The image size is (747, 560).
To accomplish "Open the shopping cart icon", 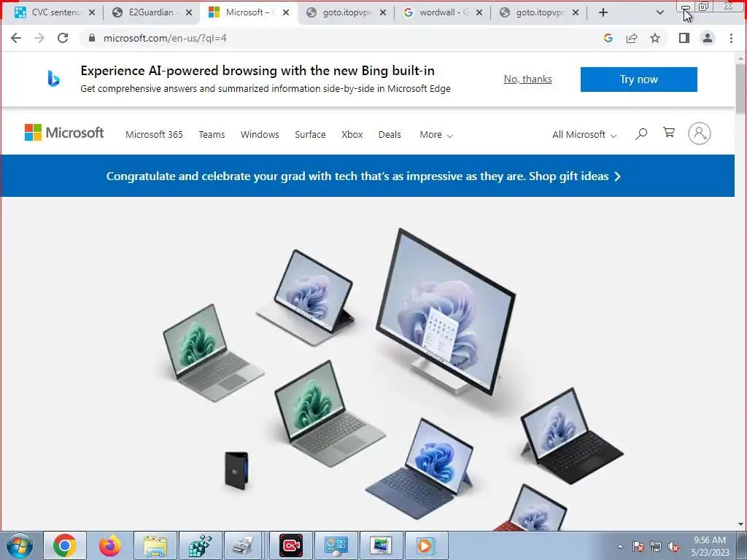I will 669,133.
